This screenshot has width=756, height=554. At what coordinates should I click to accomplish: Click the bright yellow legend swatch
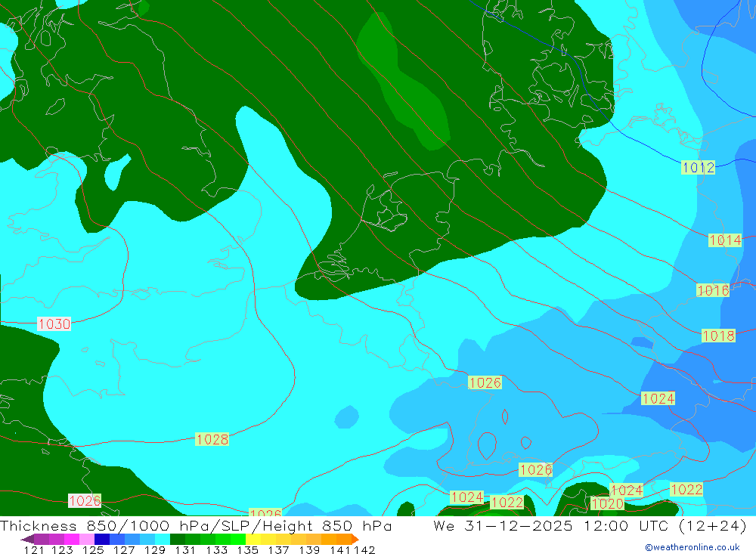coord(253,539)
